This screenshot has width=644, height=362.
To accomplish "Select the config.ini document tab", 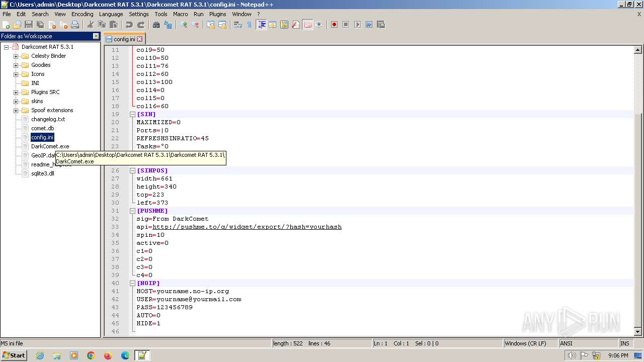I will [124, 39].
